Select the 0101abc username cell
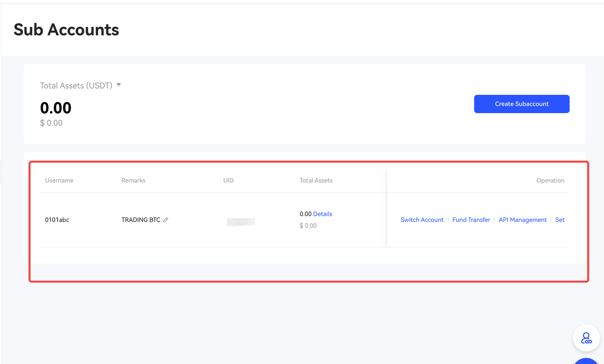604x364 pixels. [57, 220]
